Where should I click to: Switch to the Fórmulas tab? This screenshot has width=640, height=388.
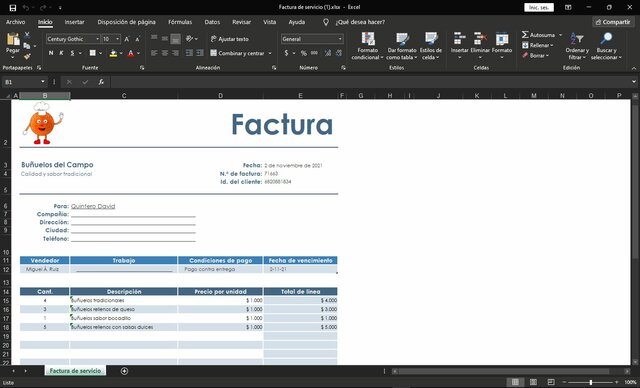pyautogui.click(x=180, y=22)
